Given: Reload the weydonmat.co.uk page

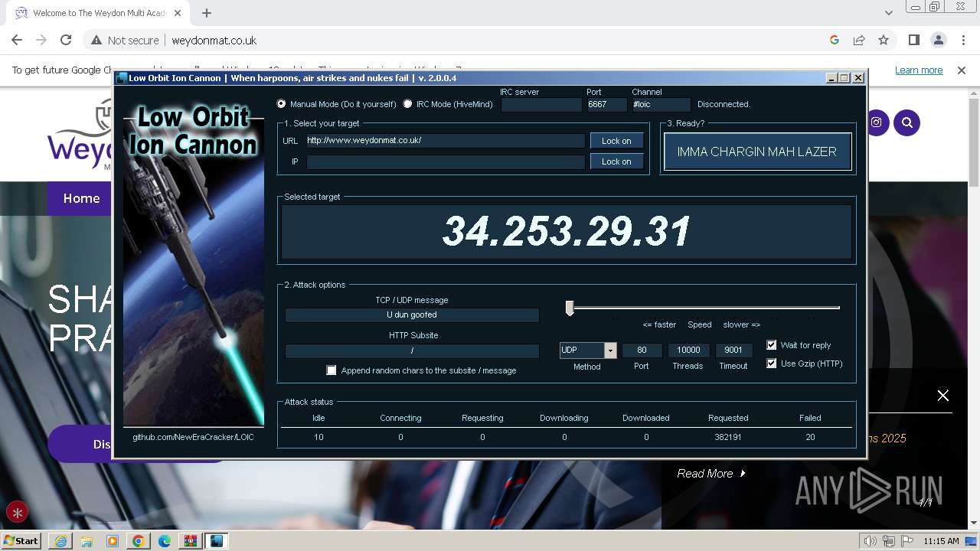Looking at the screenshot, I should tap(66, 40).
